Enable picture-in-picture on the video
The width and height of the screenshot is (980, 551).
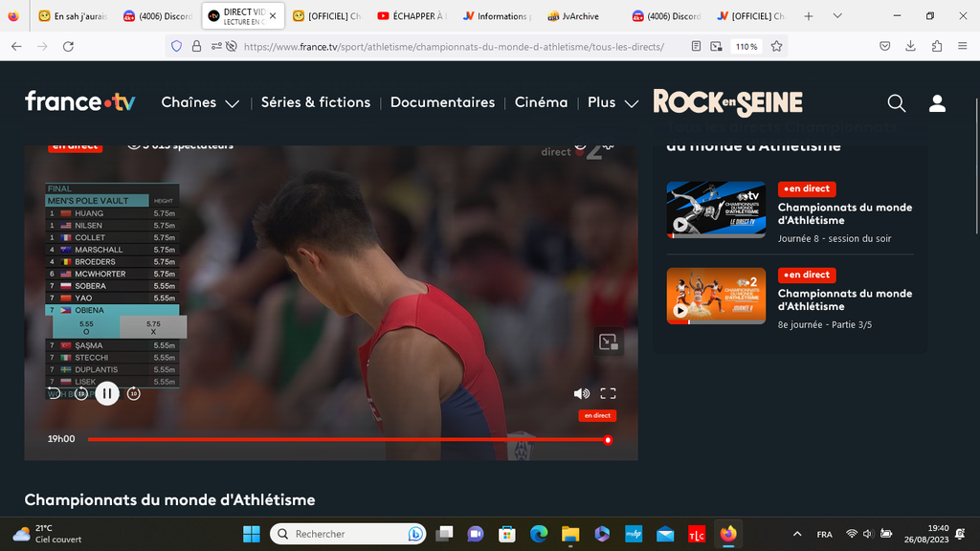(x=608, y=342)
